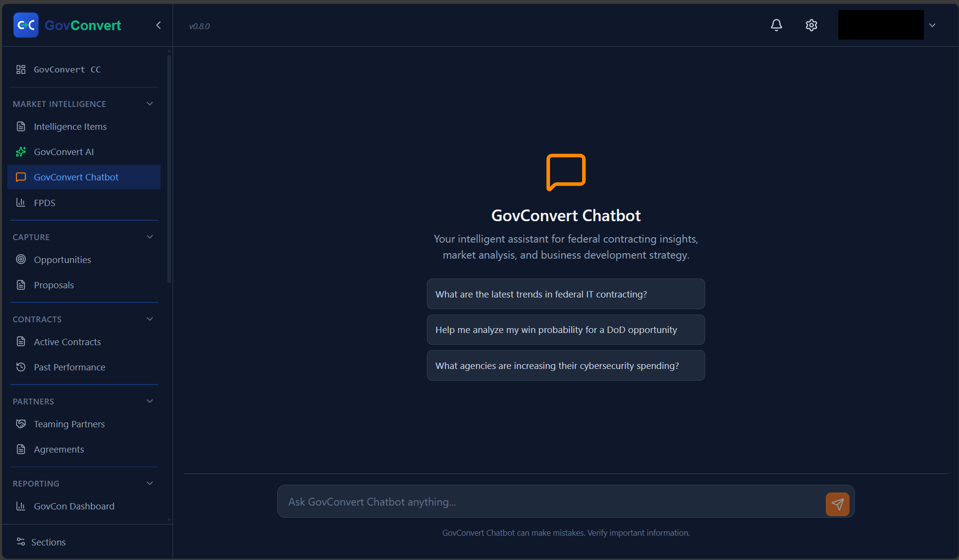
Task: Click the Opportunities target icon
Action: [21, 259]
